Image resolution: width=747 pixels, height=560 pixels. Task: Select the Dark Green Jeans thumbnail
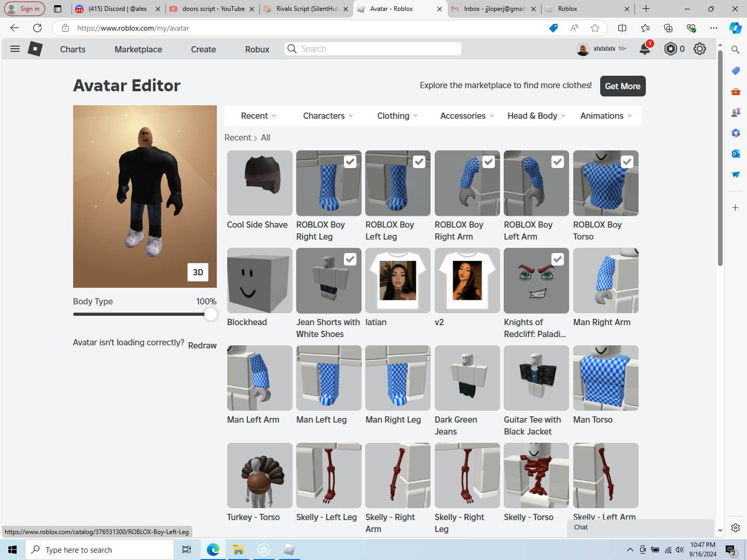(x=467, y=378)
